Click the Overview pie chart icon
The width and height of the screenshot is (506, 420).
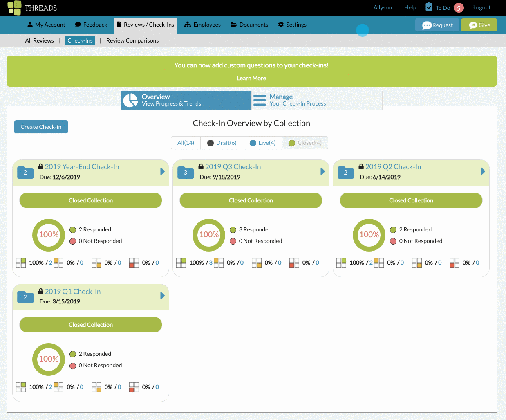pos(130,100)
